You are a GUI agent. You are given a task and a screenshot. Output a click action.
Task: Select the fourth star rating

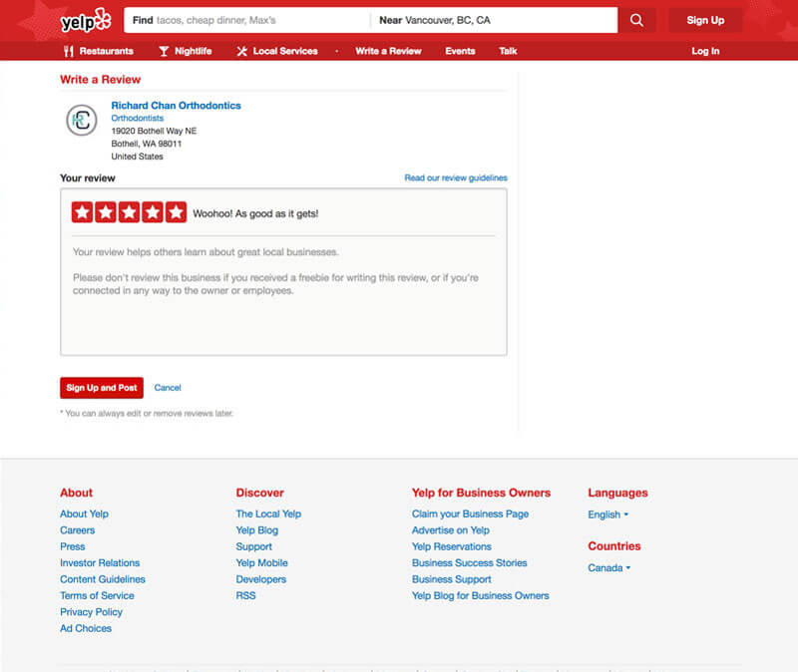[x=153, y=212]
